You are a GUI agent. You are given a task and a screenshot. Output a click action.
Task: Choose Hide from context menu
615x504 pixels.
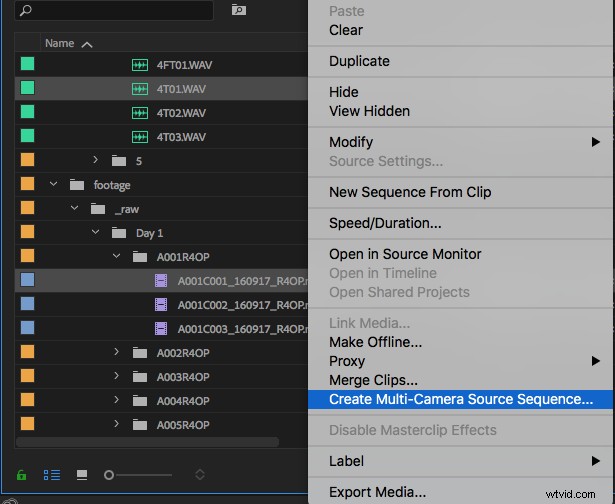[x=460, y=92]
